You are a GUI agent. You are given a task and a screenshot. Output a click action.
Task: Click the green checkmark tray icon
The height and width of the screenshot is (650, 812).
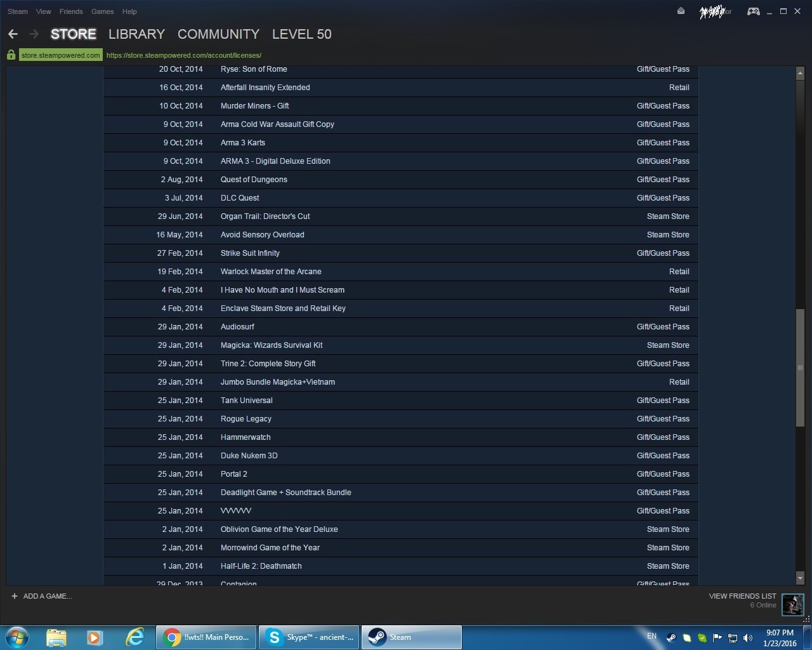[702, 638]
